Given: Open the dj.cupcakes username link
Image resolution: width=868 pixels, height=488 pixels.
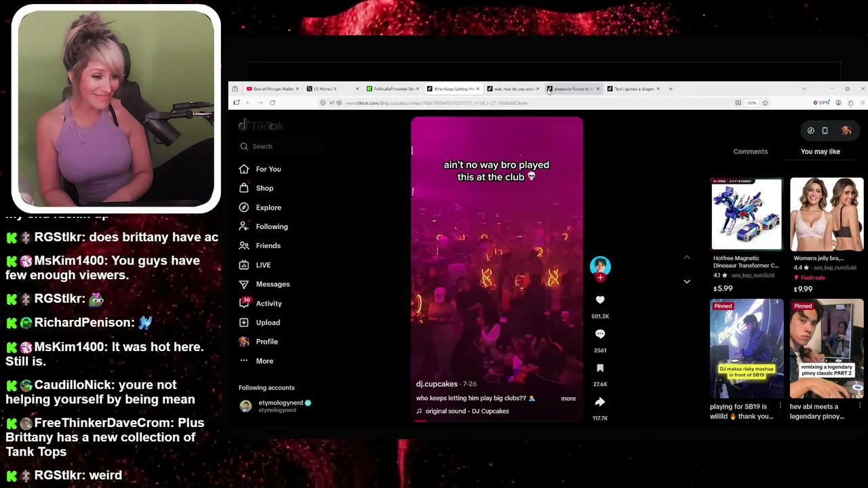Looking at the screenshot, I should 437,384.
